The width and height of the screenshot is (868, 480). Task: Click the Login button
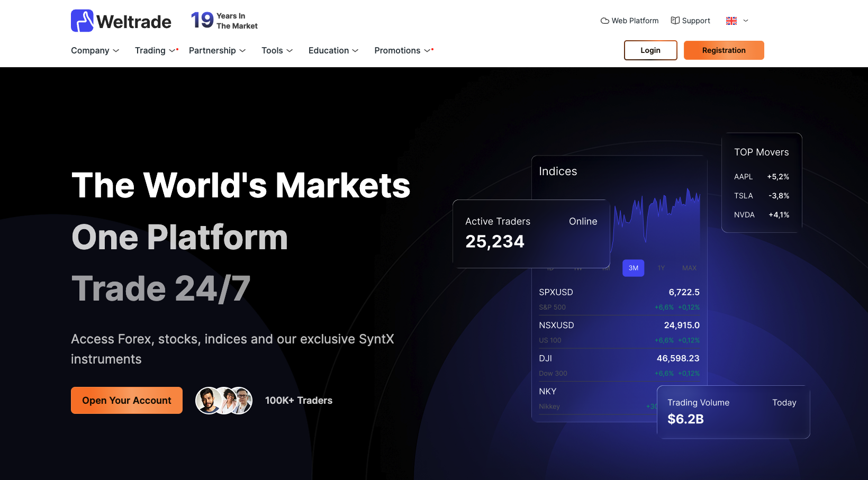[650, 50]
